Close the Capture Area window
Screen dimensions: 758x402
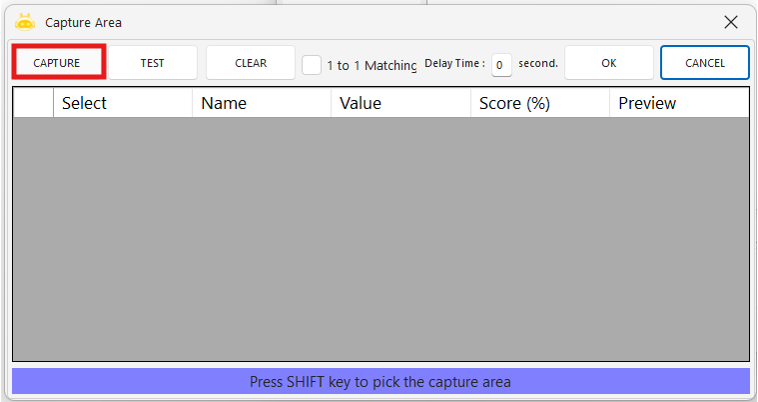coord(731,21)
